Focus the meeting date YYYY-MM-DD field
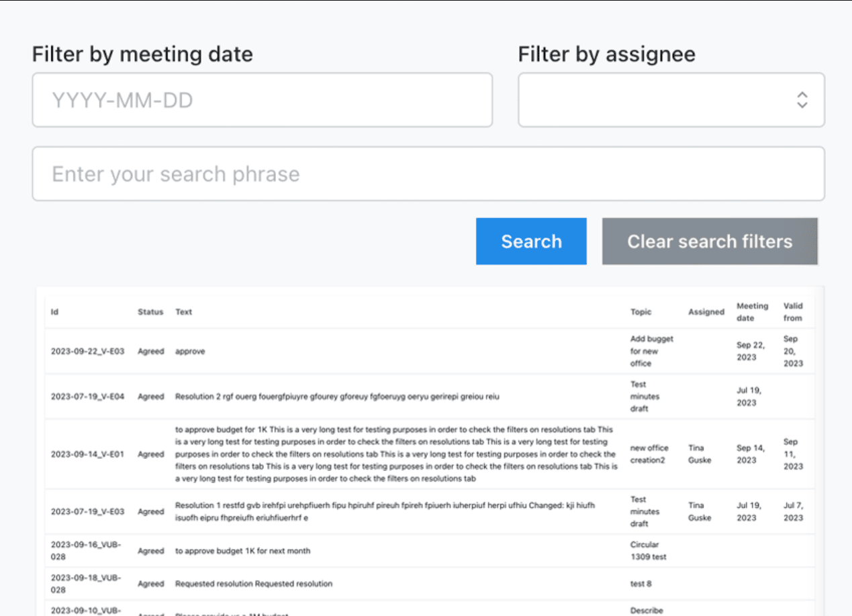 point(262,100)
